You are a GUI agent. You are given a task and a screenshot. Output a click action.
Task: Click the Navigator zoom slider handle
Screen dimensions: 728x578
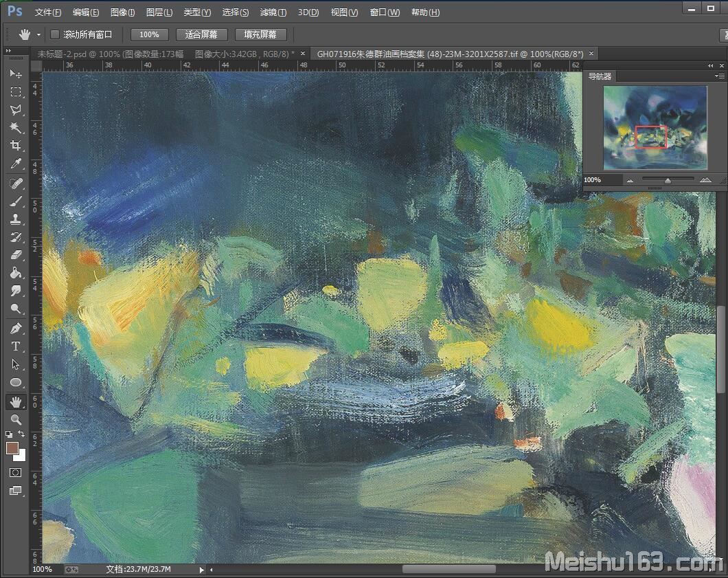[x=668, y=180]
